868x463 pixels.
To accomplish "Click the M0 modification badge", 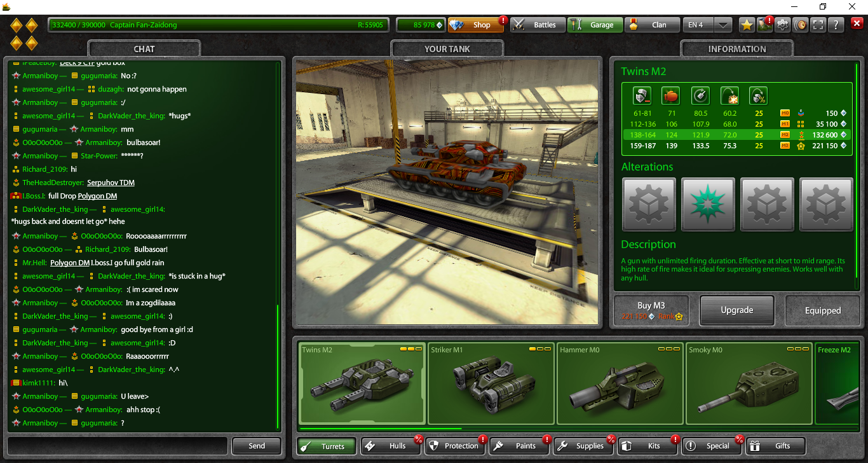I will coord(785,113).
